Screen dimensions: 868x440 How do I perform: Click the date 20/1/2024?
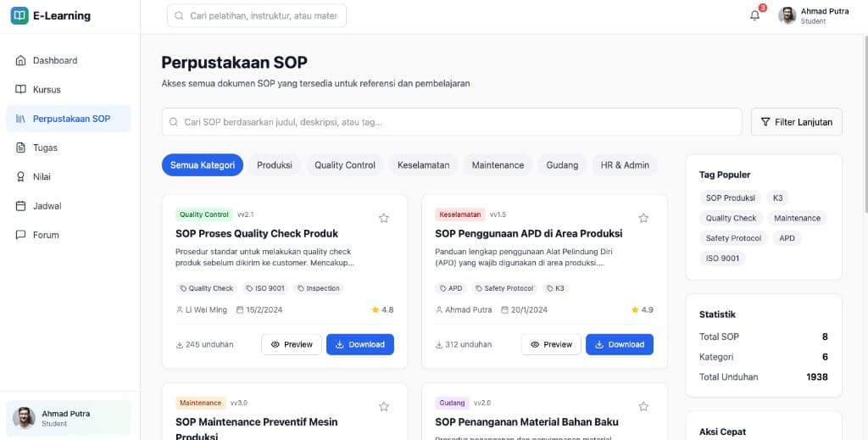point(524,310)
